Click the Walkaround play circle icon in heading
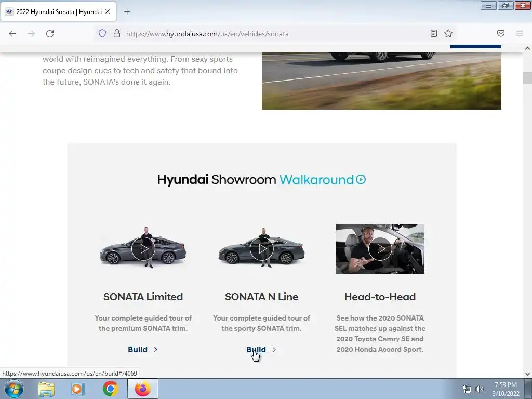532x399 pixels. [361, 179]
